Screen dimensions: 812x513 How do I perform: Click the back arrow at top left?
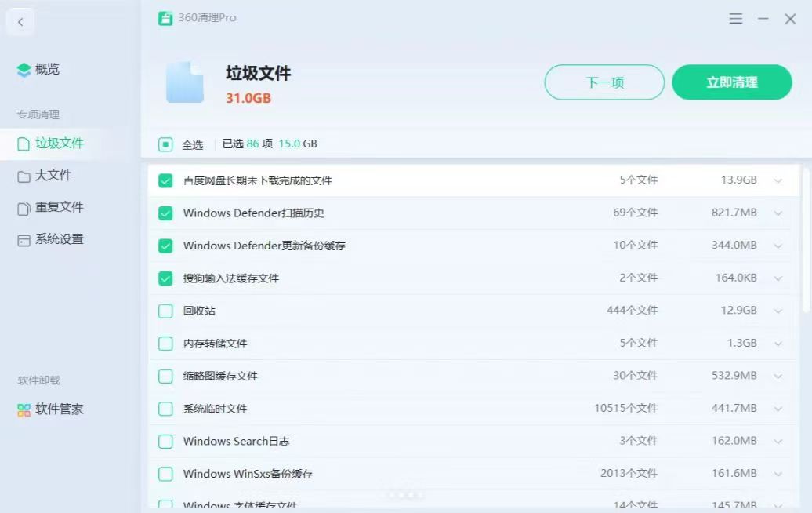(20, 21)
